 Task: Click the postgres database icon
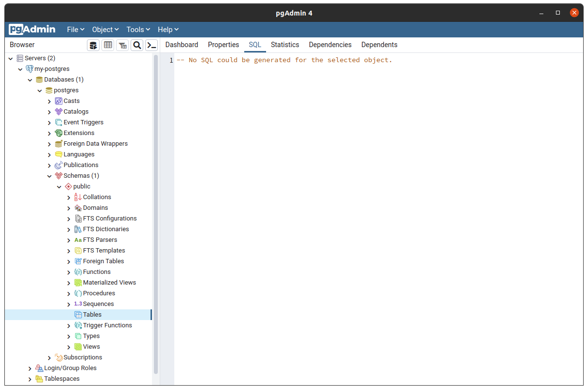49,90
